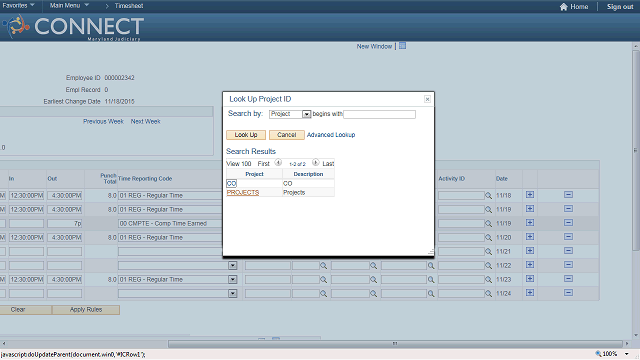Add a row after the Comp Time Earned entry
Screen dimensions: 640x360
click(x=530, y=223)
